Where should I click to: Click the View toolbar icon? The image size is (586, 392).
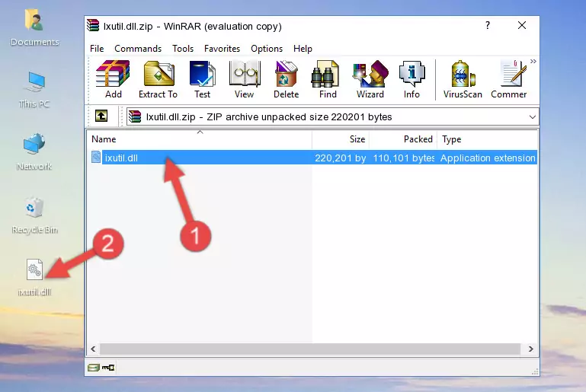point(245,79)
